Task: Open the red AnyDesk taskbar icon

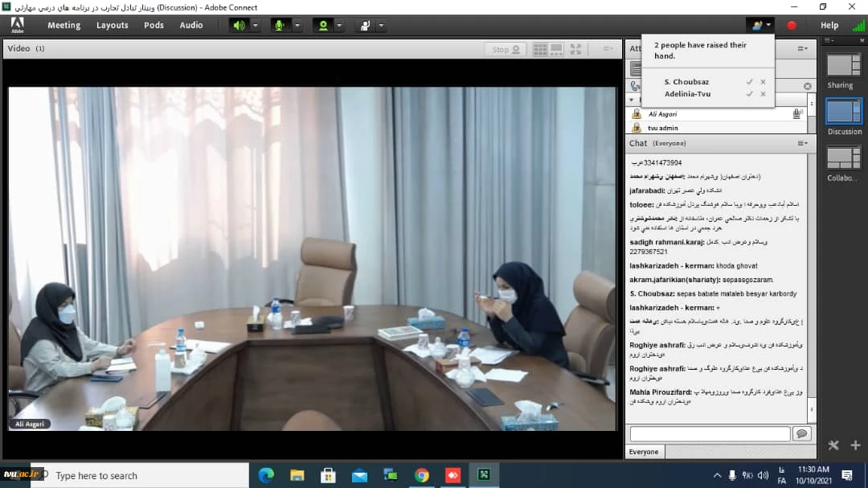Action: pos(452,475)
